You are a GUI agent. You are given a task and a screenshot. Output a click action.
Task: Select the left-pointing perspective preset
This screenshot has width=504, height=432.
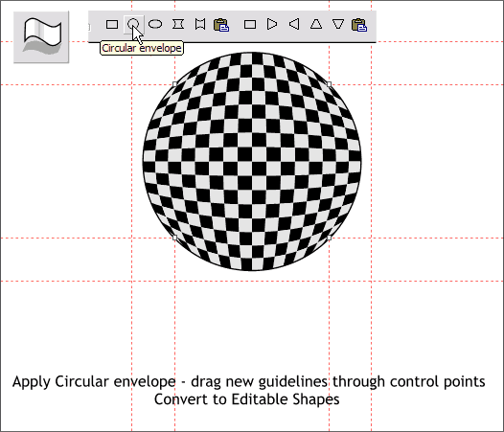coord(294,24)
